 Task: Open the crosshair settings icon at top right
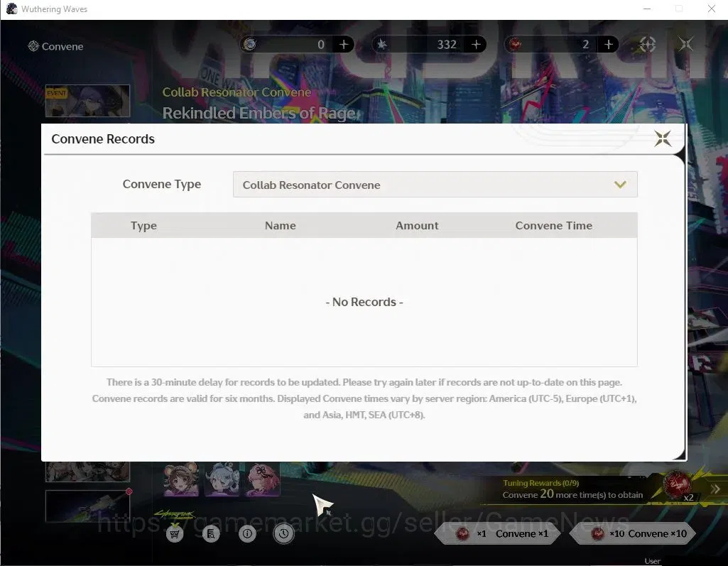pos(648,45)
